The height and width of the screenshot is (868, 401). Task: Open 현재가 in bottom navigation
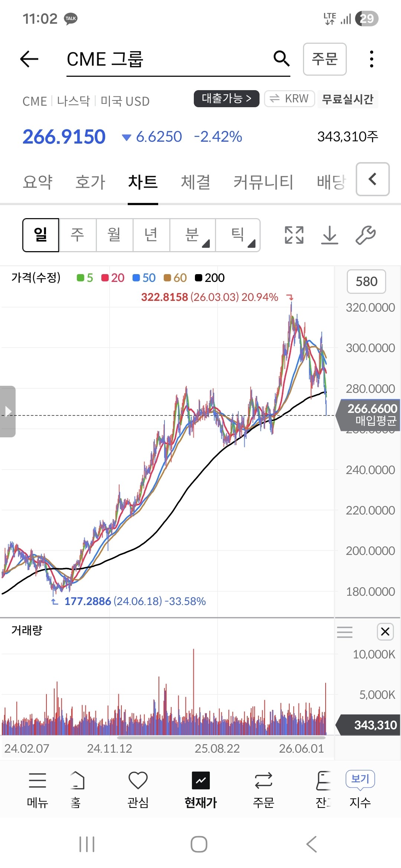click(201, 790)
